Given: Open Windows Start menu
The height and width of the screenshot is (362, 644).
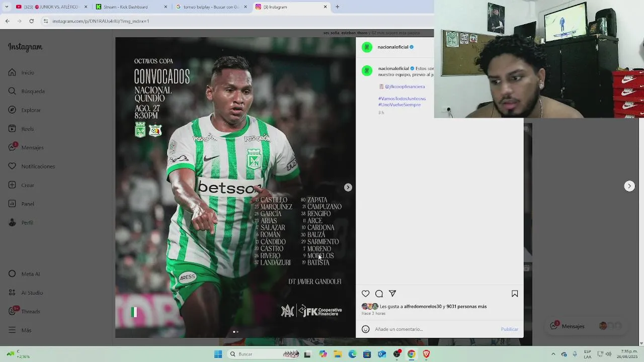Looking at the screenshot, I should tap(218, 354).
